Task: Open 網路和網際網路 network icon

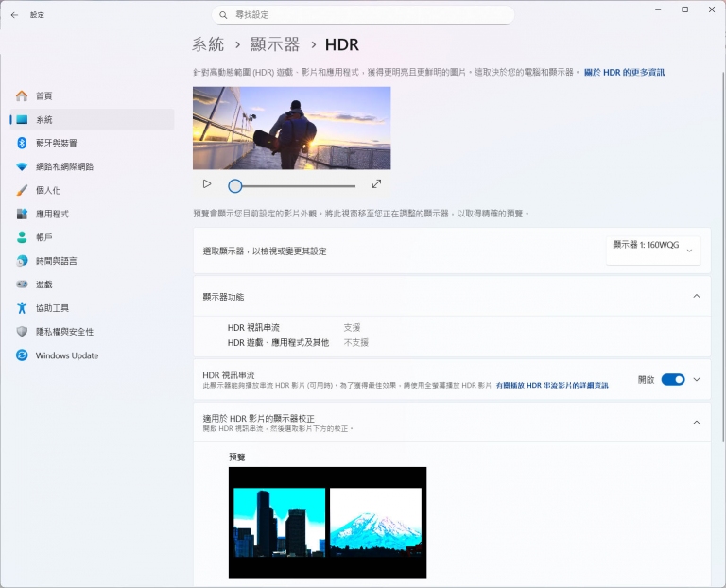Action: (22, 166)
